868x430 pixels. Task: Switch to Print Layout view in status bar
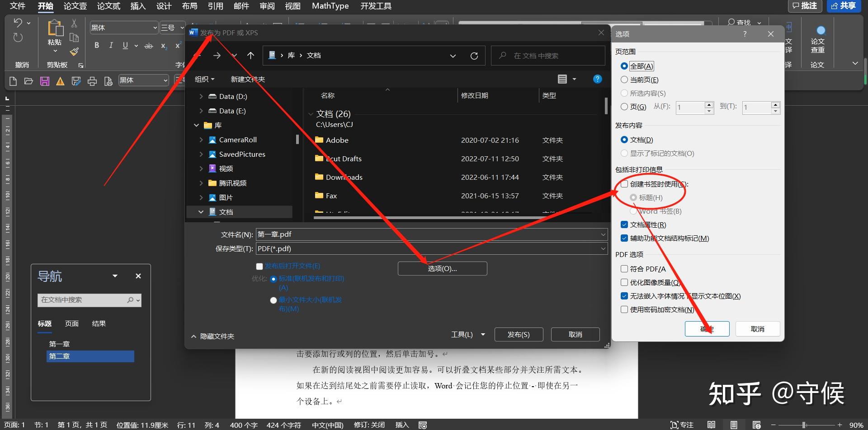tap(734, 425)
